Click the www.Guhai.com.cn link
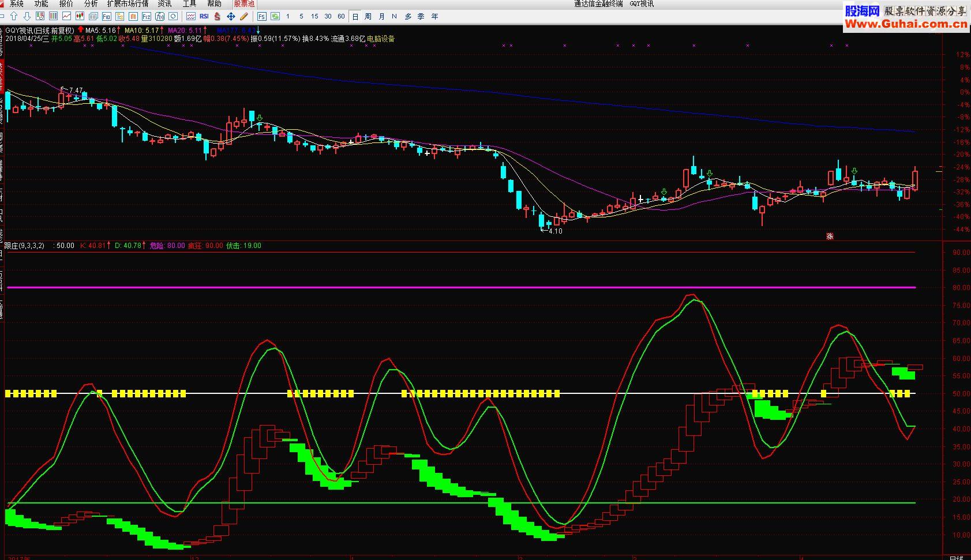Image resolution: width=971 pixels, height=560 pixels. click(906, 24)
